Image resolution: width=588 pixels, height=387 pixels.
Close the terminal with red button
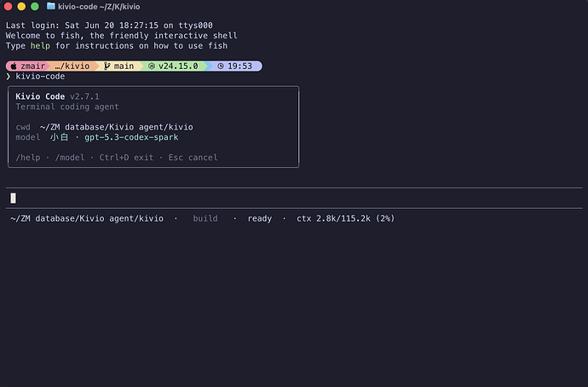[x=9, y=6]
